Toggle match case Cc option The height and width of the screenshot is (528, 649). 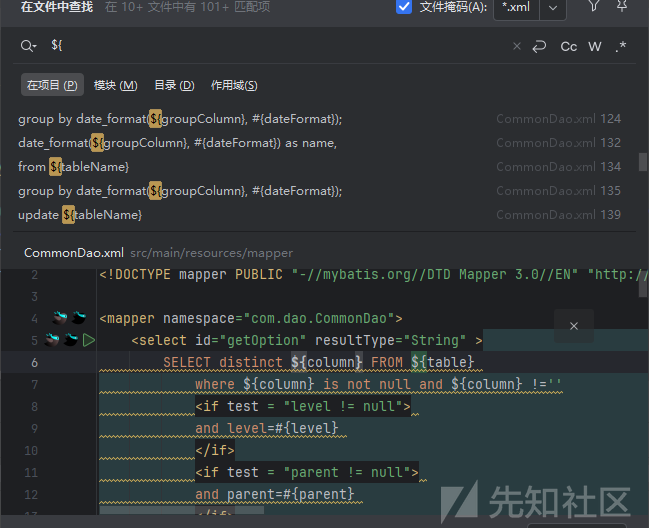[568, 47]
